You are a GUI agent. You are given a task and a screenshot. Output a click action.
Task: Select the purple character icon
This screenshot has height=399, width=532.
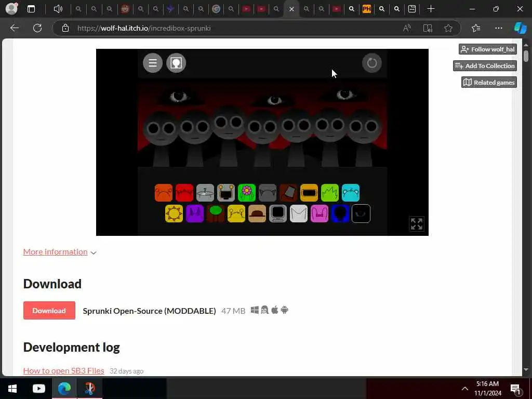click(x=195, y=214)
